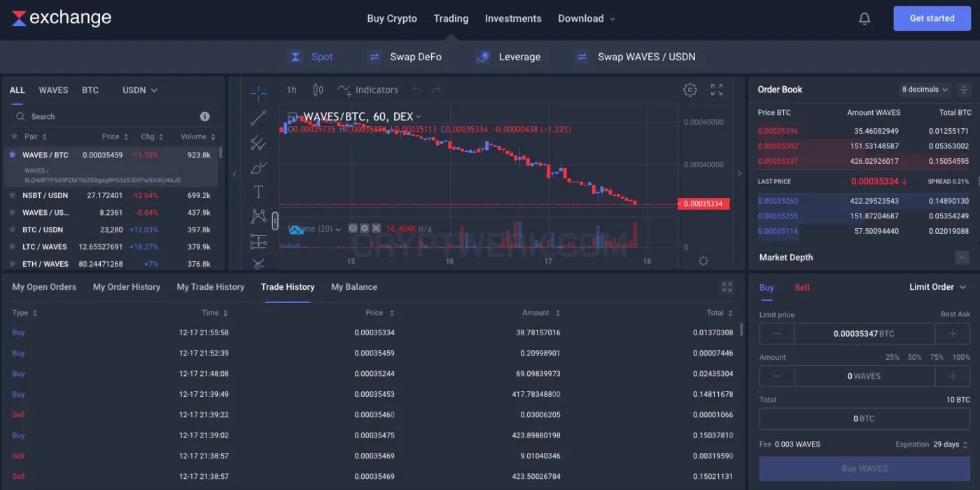Image resolution: width=980 pixels, height=490 pixels.
Task: Select the WAVES market tab
Action: pyautogui.click(x=53, y=90)
